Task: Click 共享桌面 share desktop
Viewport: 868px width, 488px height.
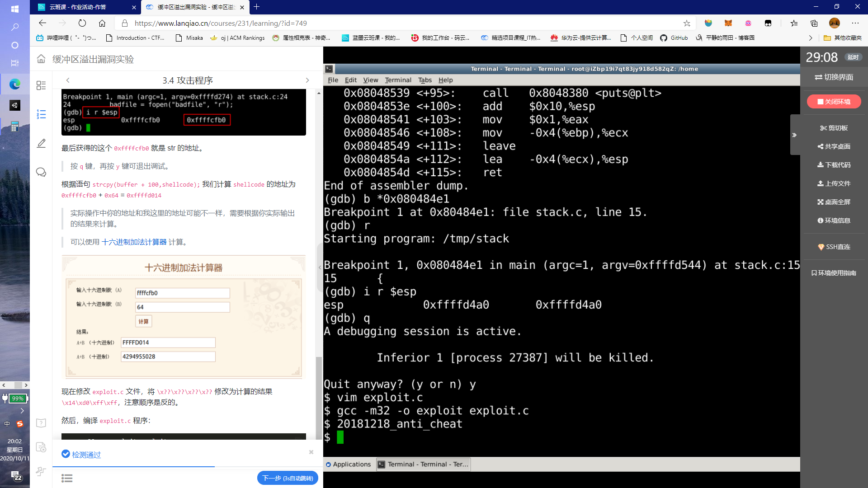Action: click(834, 146)
